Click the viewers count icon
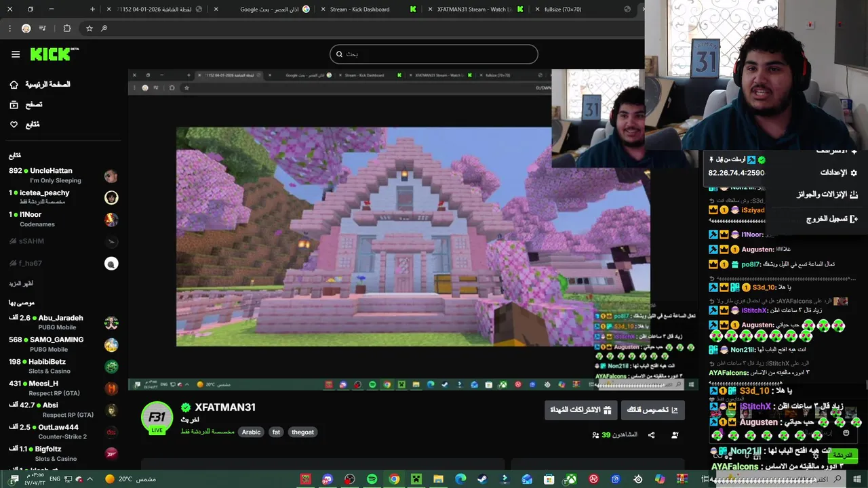This screenshot has width=868, height=488. (595, 435)
